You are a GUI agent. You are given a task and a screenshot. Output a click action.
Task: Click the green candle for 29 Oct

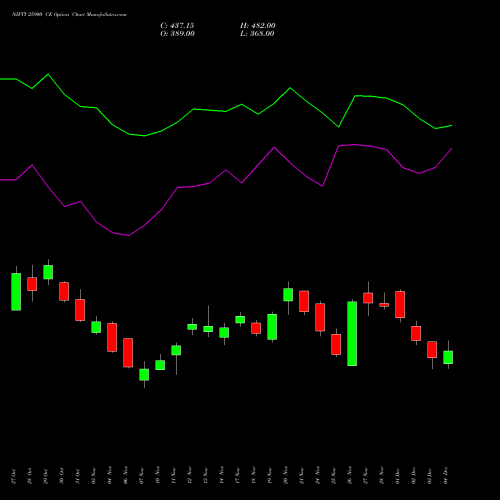pos(48,272)
